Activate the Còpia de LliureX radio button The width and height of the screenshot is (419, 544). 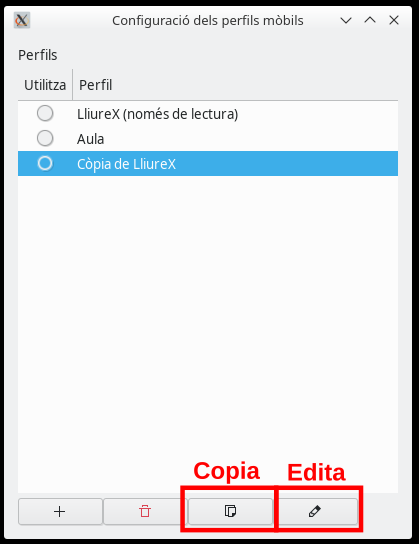click(45, 163)
